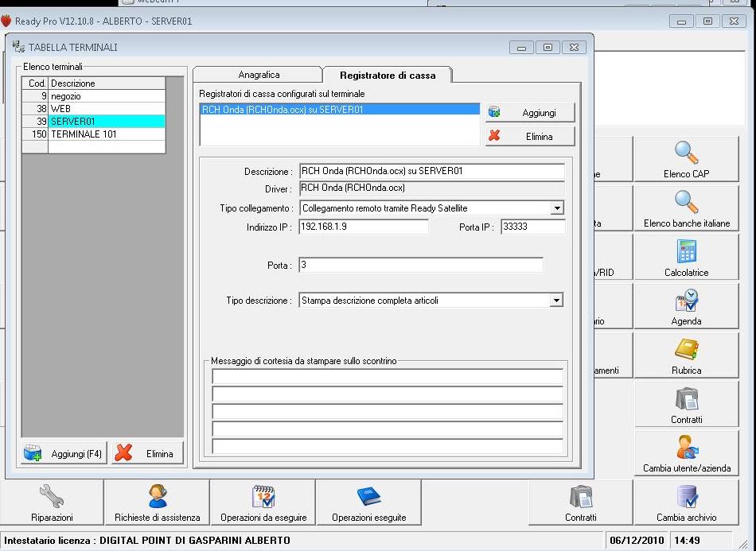The image size is (756, 551).
Task: Open Contratti icon in bottom bar
Action: click(x=580, y=497)
